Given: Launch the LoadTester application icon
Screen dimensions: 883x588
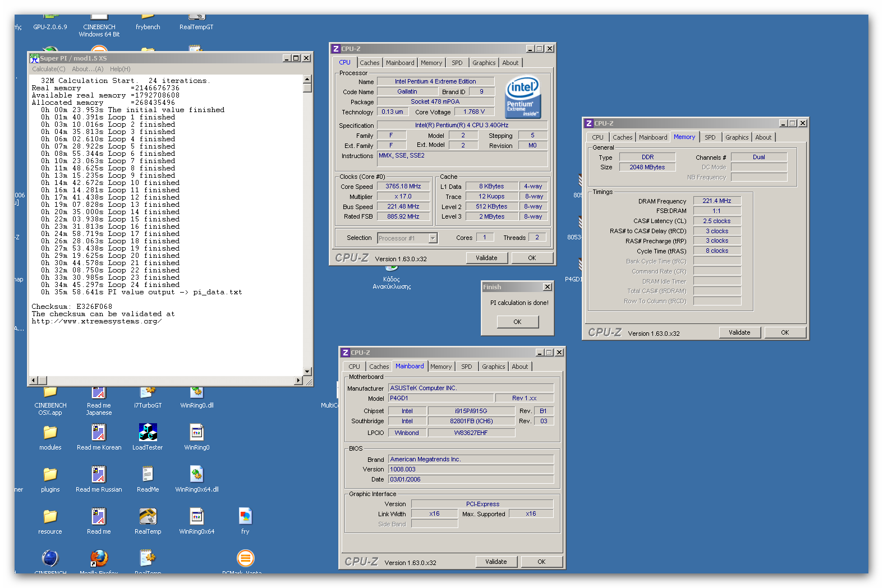Looking at the screenshot, I should (x=148, y=432).
